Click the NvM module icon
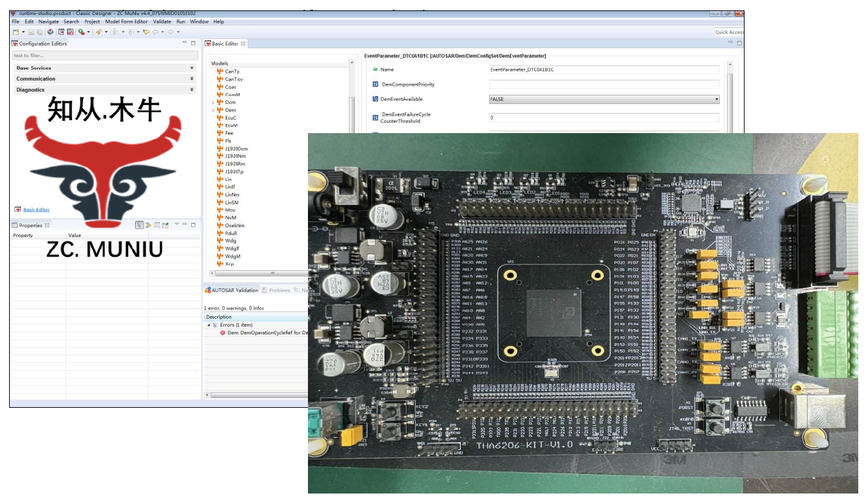 [x=220, y=218]
